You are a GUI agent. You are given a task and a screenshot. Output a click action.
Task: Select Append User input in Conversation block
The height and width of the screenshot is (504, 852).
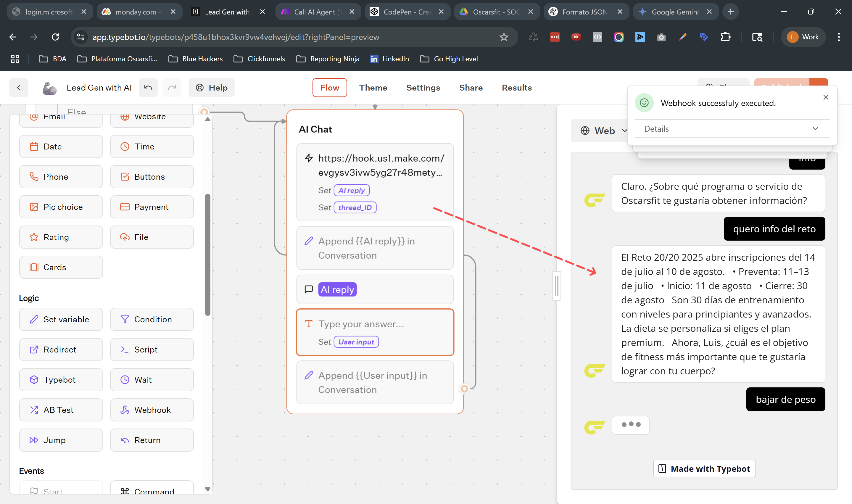[375, 382]
